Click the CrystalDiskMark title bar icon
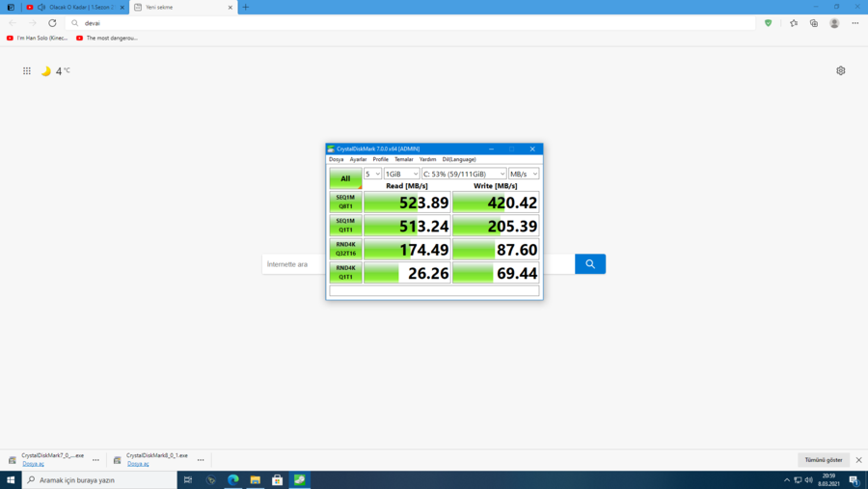This screenshot has height=489, width=868. point(331,149)
